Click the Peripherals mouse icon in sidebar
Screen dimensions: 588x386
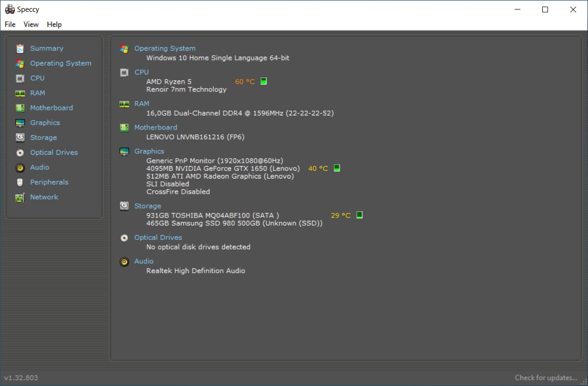coord(20,182)
